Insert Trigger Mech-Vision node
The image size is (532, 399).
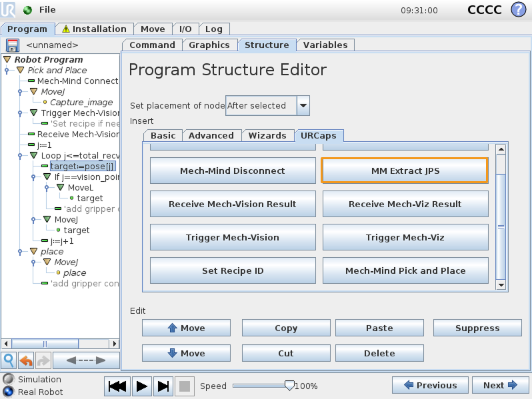pos(233,237)
